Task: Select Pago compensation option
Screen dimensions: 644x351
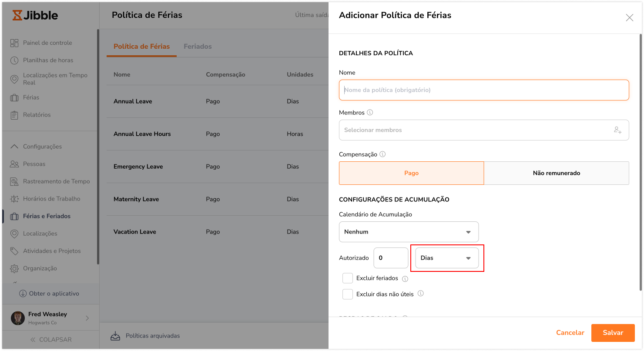Action: pyautogui.click(x=411, y=173)
